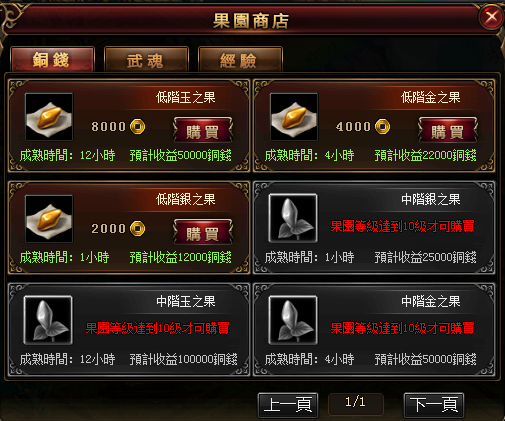Switch to the 銅錢 tab
Image resolution: width=505 pixels, height=421 pixels.
pos(53,59)
